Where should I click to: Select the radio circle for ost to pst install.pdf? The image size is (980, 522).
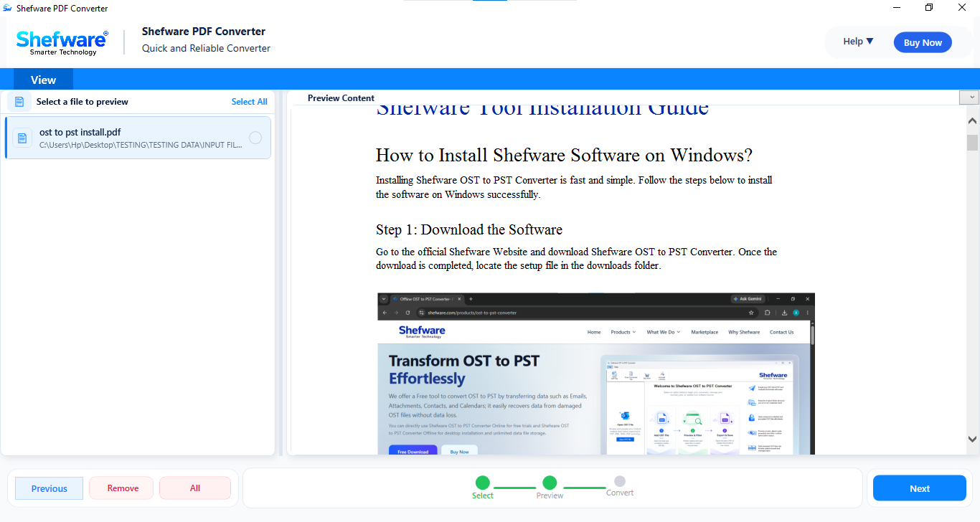click(x=255, y=138)
